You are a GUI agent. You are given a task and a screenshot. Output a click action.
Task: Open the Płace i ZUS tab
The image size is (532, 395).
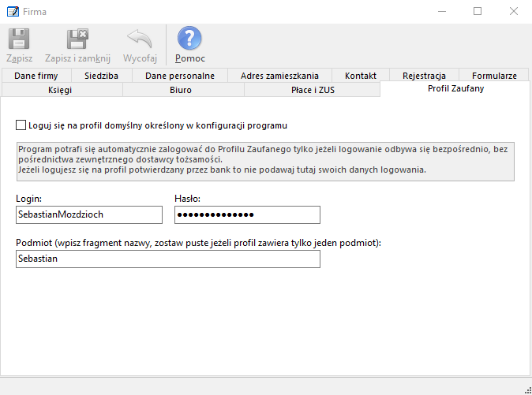[312, 90]
